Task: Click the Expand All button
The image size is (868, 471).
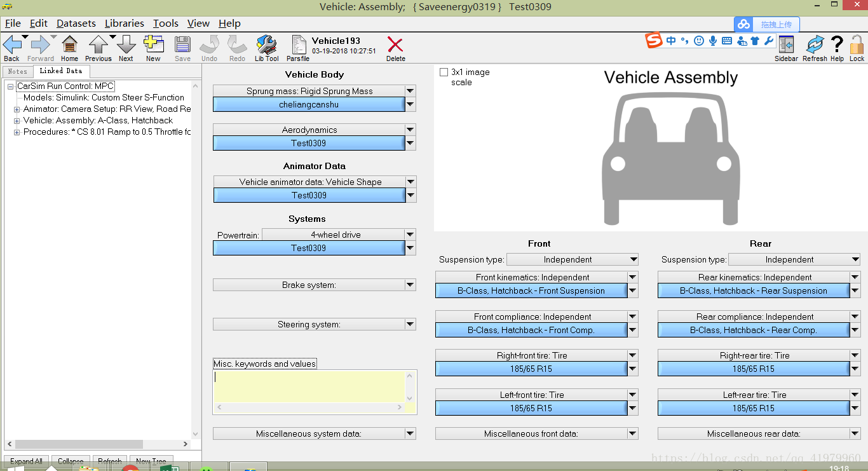Action: [x=27, y=461]
